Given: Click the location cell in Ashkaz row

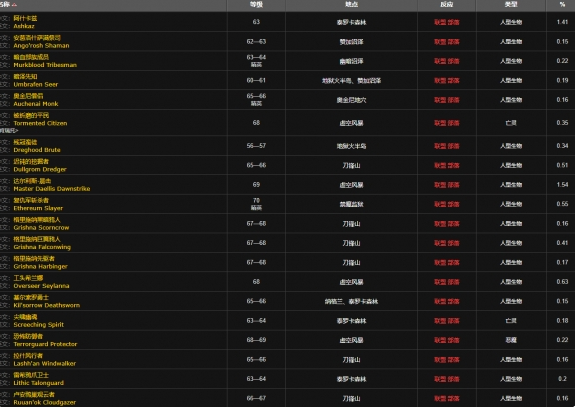Looking at the screenshot, I should [351, 22].
